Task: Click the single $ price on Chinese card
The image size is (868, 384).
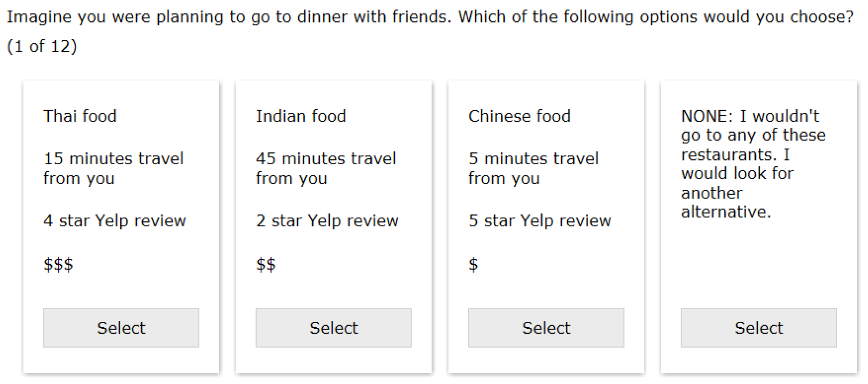Action: (473, 264)
